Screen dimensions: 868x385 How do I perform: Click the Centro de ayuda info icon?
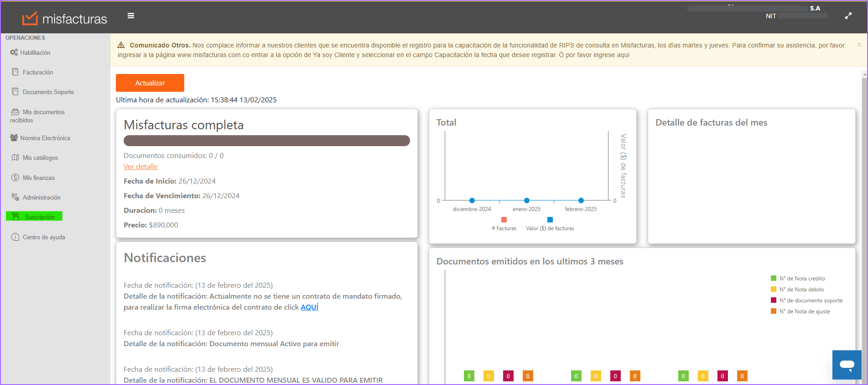point(15,237)
